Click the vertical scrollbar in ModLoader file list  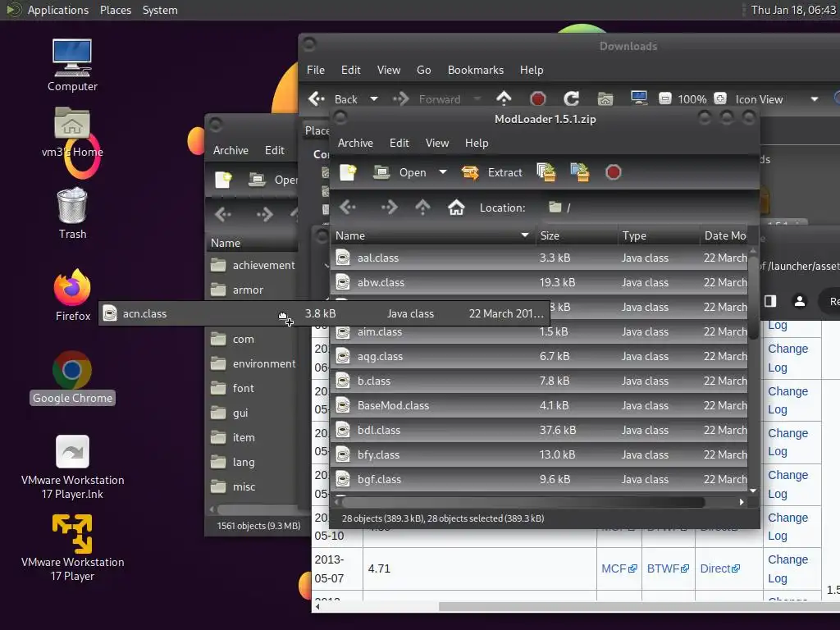click(753, 297)
